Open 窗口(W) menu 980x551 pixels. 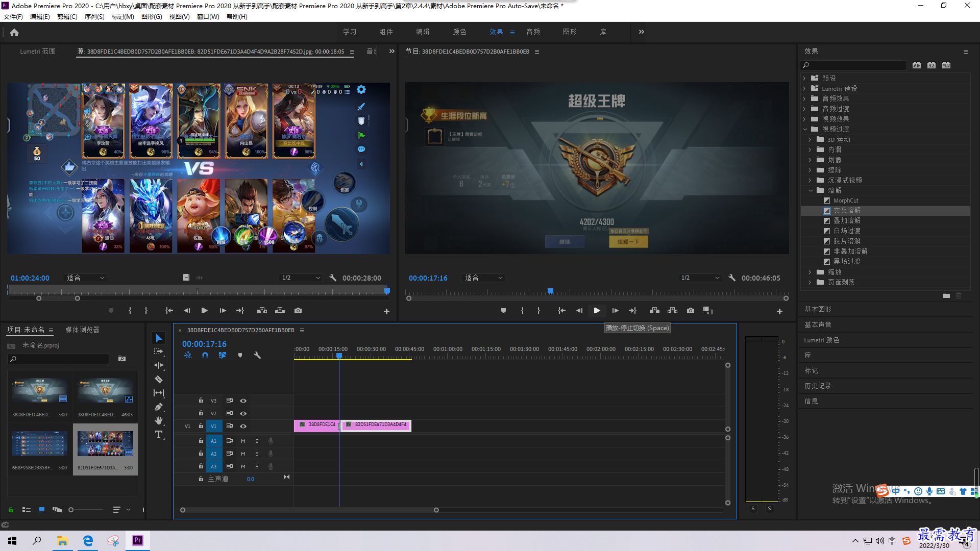click(208, 16)
